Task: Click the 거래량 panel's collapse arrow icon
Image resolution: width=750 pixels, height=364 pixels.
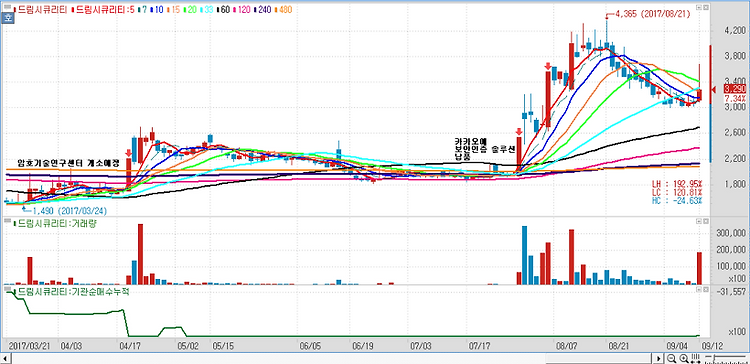Action: point(699,221)
